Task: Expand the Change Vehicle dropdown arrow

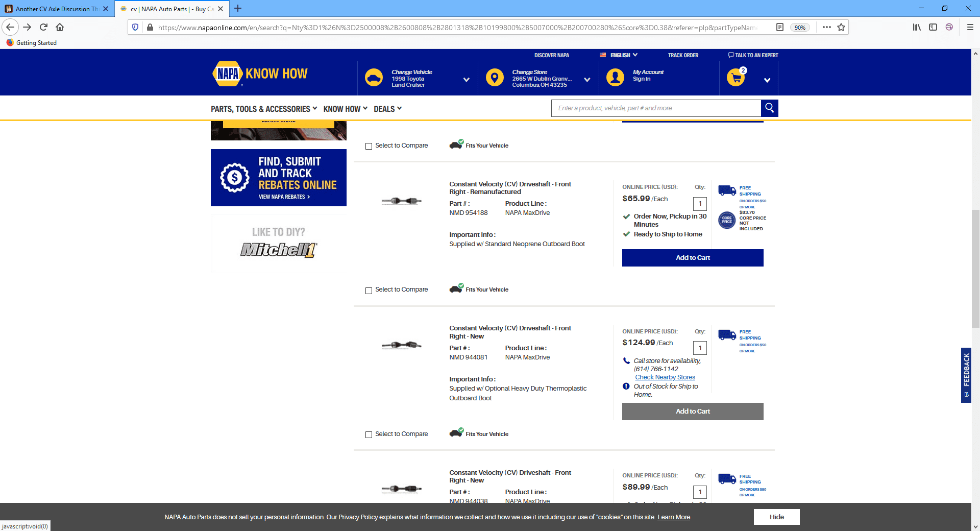Action: click(x=466, y=80)
